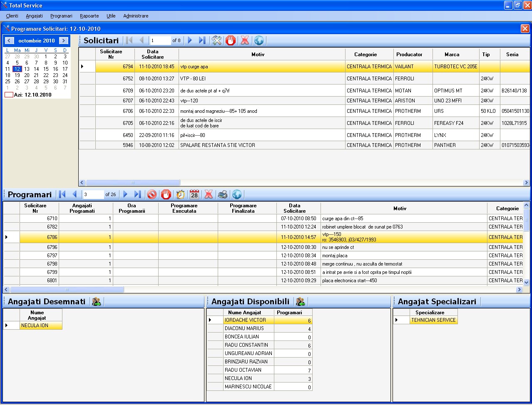Select Solicitari row with number 6709
Viewport: 532px width, 405px height.
coord(304,91)
